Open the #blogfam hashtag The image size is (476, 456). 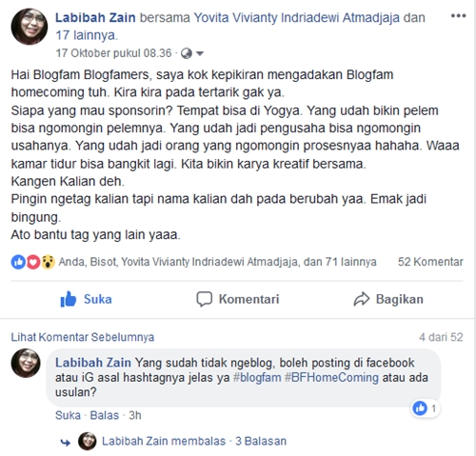click(257, 378)
